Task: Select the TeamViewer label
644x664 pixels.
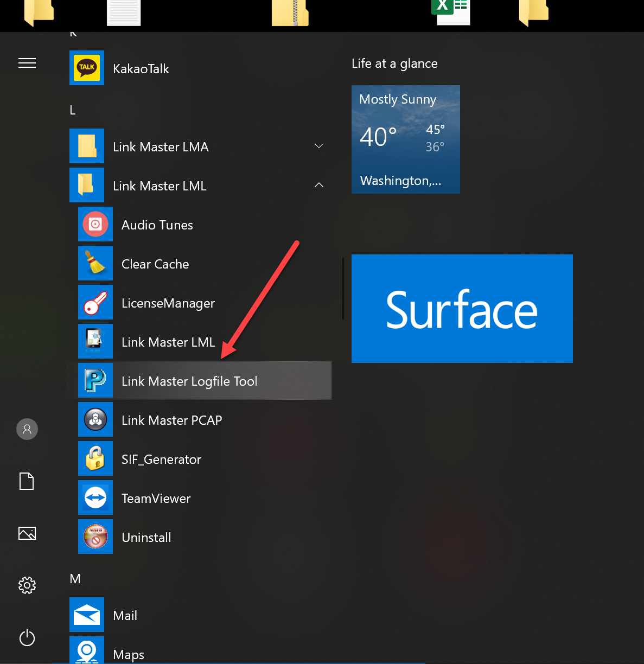Action: [156, 499]
